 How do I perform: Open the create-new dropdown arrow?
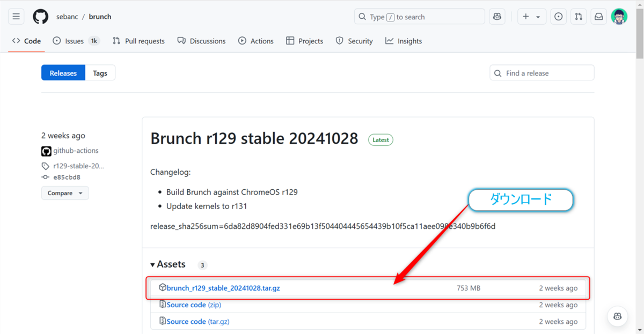(x=538, y=17)
